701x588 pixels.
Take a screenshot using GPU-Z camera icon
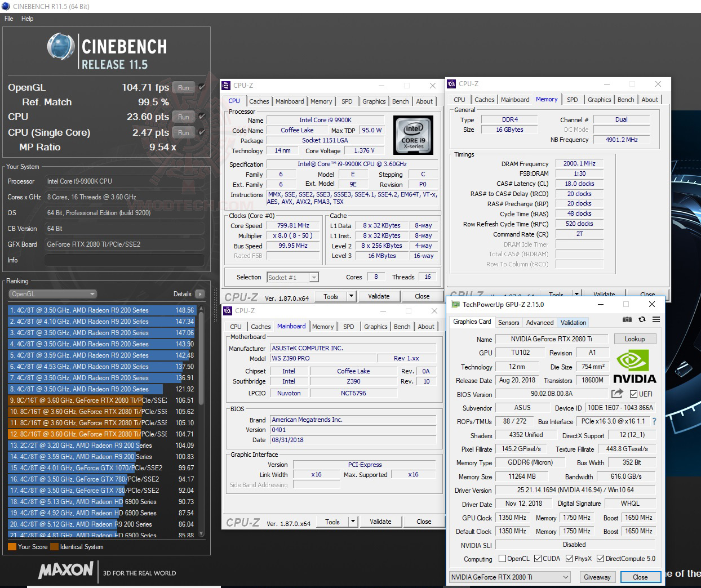pos(627,319)
